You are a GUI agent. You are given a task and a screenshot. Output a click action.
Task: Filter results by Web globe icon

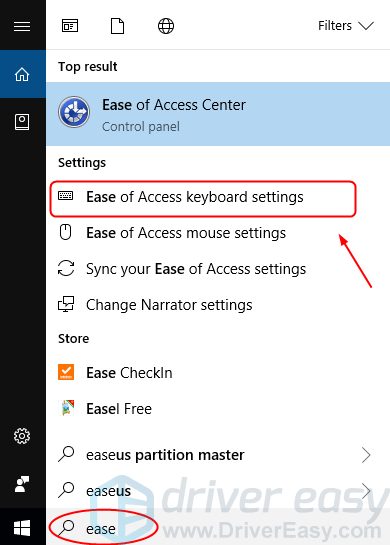click(x=166, y=26)
